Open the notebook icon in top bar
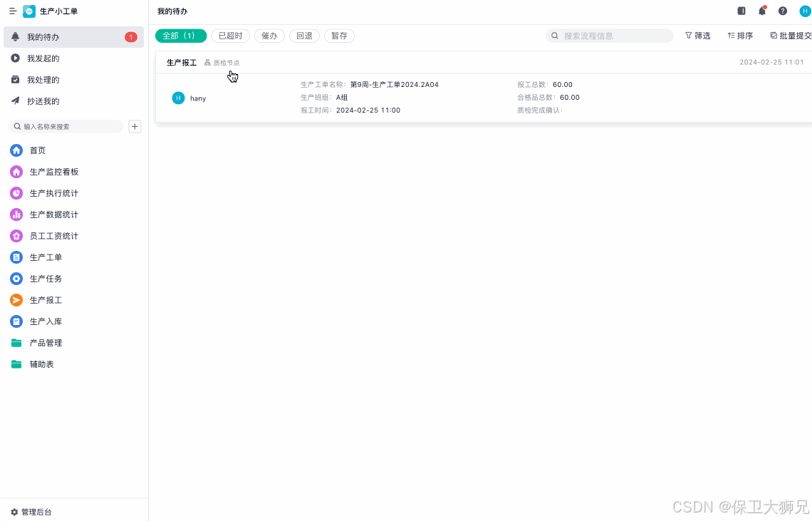 741,11
